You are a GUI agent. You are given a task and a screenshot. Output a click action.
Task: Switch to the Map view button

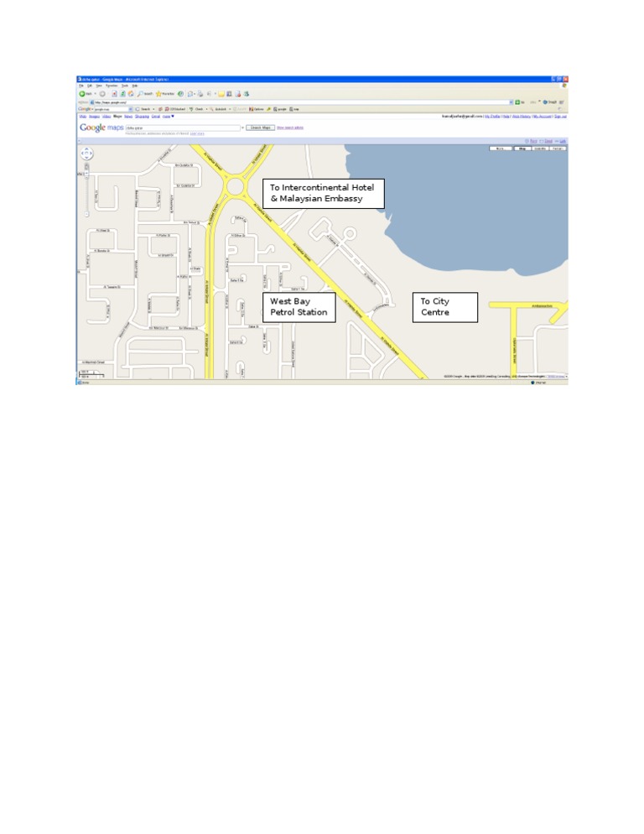522,149
